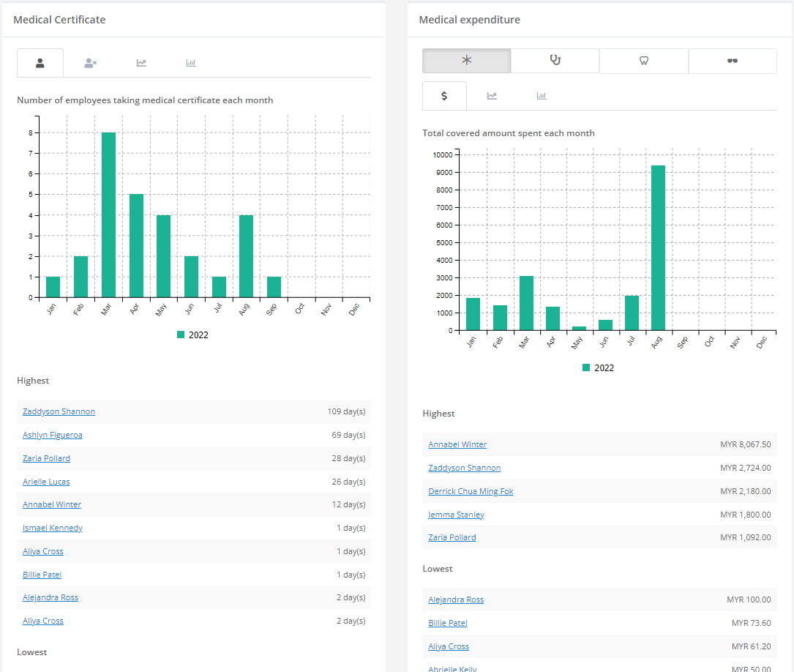The image size is (794, 672).
Task: Select the asterisk all-categories button
Action: [466, 61]
